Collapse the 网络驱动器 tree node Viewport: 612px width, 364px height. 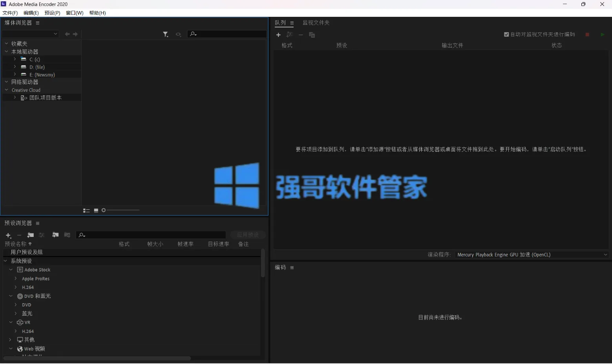tap(6, 82)
